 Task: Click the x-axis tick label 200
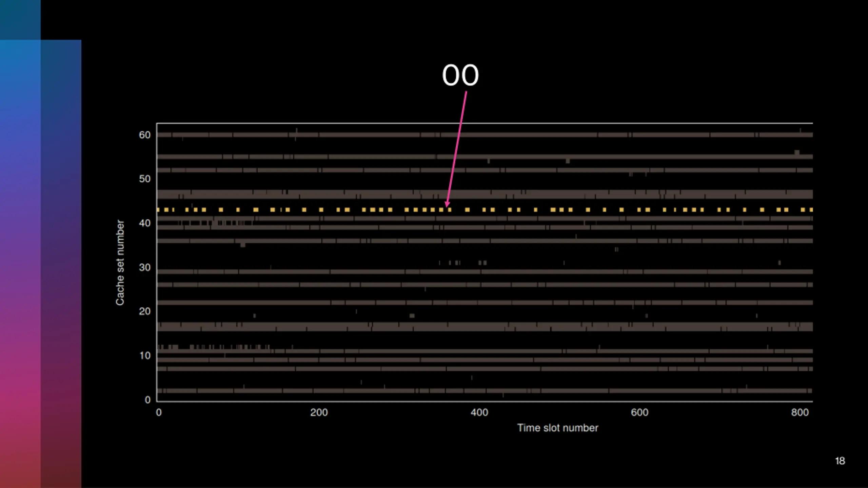(x=319, y=412)
